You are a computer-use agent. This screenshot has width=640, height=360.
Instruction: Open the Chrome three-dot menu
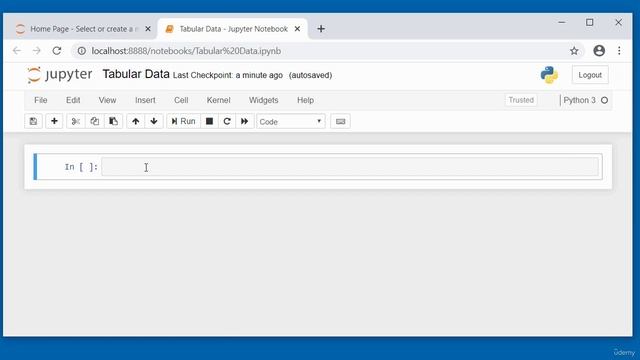[x=619, y=51]
